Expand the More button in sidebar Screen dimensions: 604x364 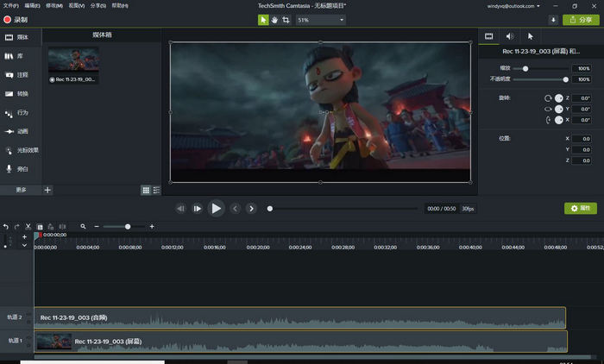(21, 190)
